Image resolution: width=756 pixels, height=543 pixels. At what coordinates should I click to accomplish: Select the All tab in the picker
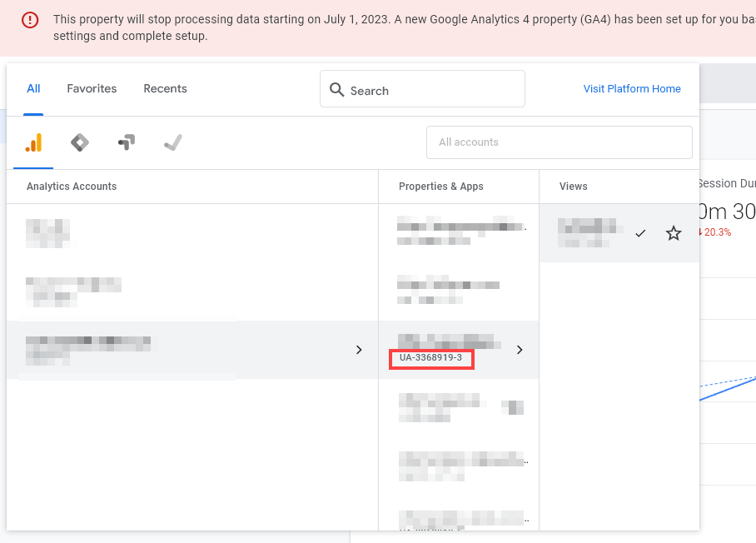[x=33, y=88]
